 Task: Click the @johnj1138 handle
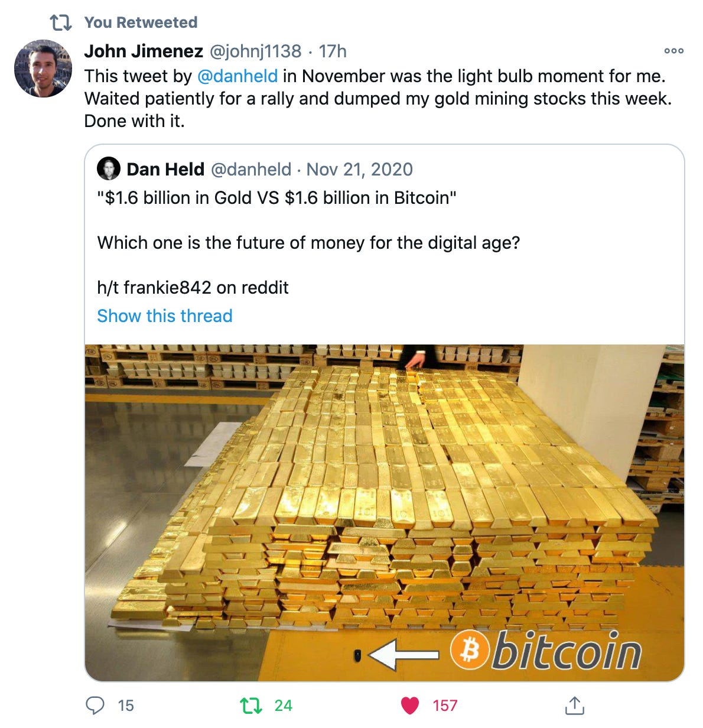pyautogui.click(x=256, y=51)
